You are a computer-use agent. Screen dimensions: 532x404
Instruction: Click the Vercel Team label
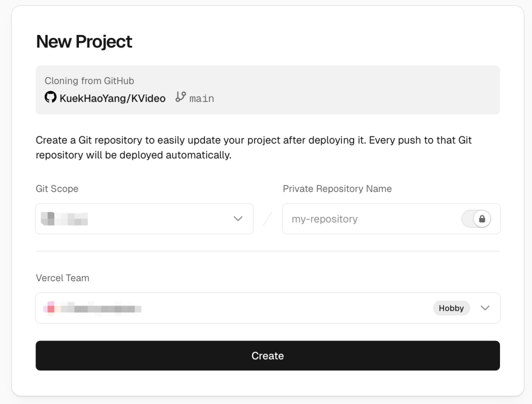pyautogui.click(x=63, y=278)
